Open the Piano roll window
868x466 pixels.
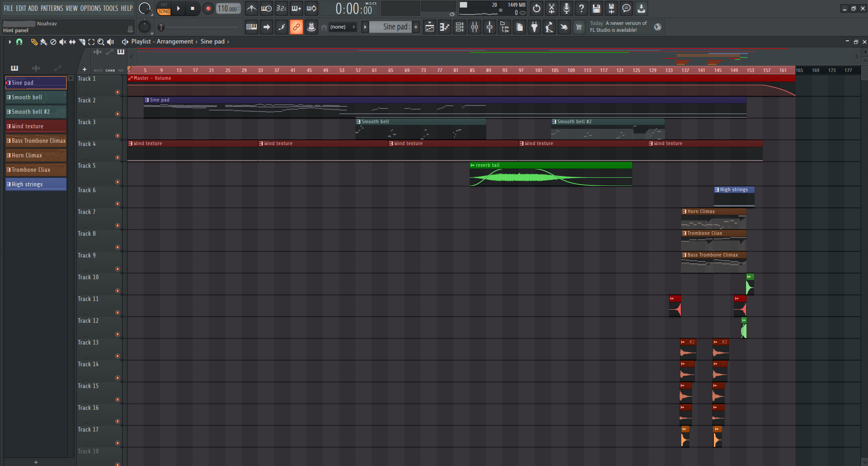click(444, 27)
